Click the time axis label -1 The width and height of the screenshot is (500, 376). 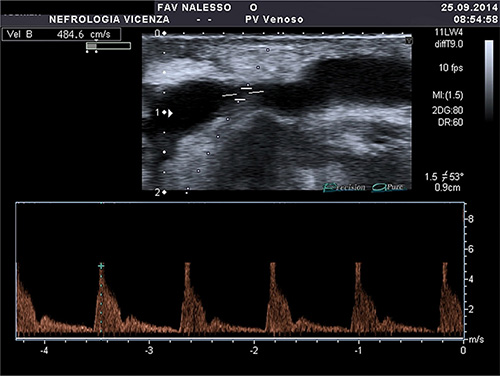coord(358,350)
